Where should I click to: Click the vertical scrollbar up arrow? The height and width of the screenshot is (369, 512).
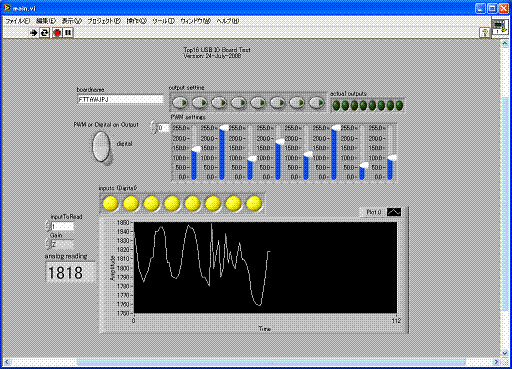point(505,43)
